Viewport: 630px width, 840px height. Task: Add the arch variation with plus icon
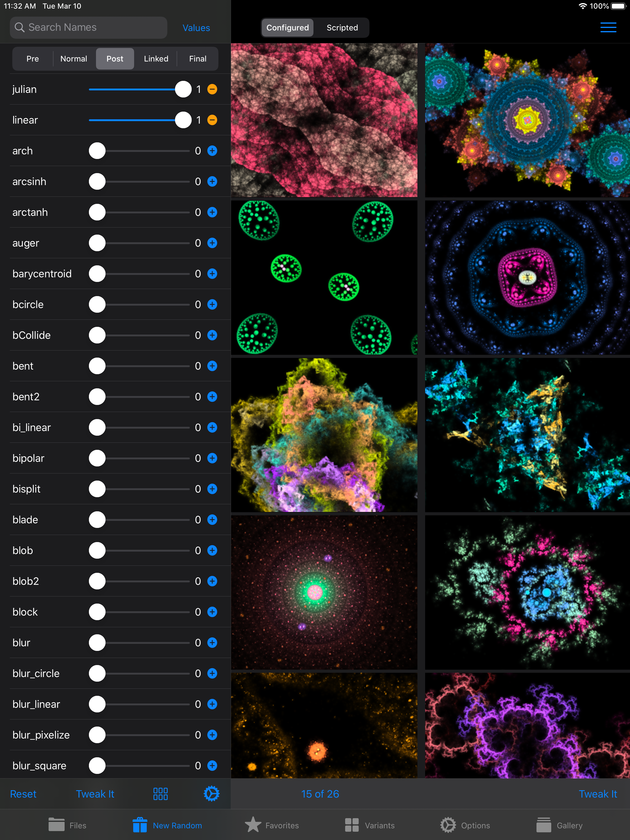click(x=212, y=151)
